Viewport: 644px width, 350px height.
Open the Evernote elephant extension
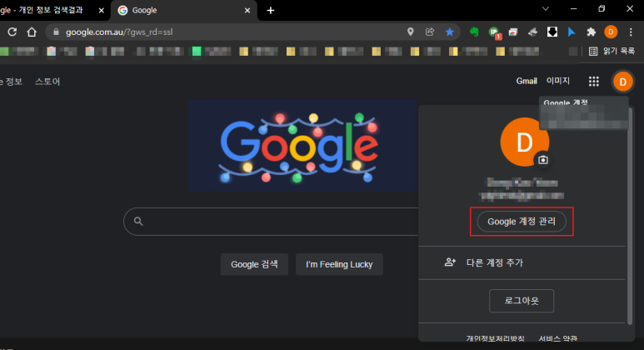[x=474, y=32]
